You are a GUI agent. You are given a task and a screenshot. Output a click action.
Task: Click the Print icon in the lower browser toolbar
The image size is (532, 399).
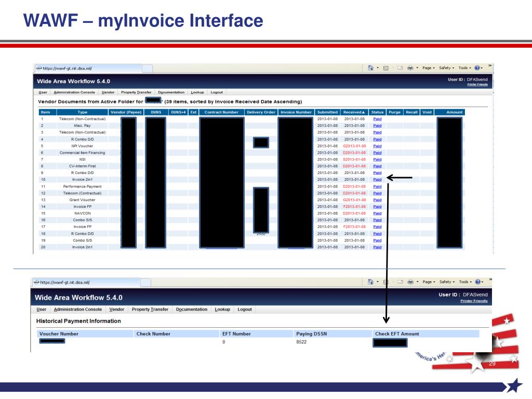coord(410,282)
